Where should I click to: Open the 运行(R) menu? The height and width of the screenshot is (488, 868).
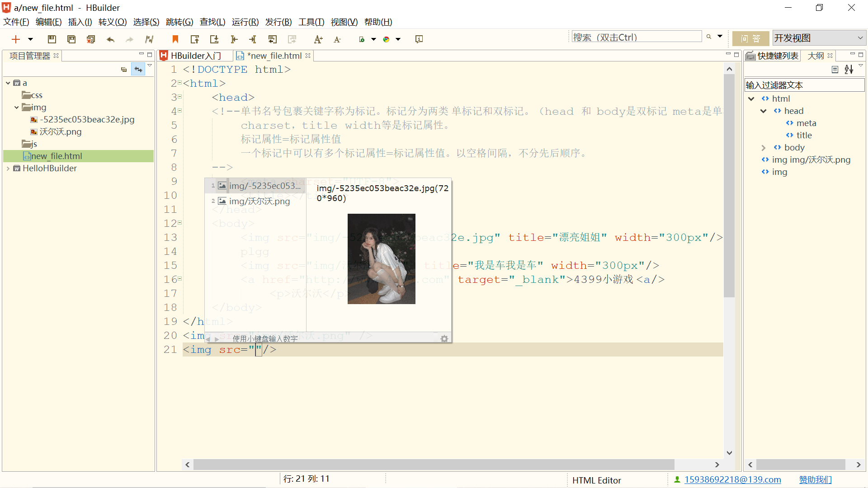[x=245, y=22]
